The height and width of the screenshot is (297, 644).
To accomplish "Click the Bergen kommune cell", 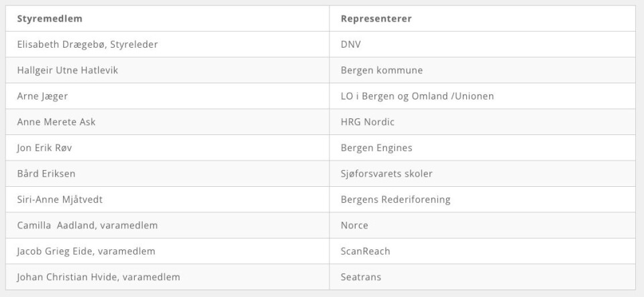I will (382, 71).
